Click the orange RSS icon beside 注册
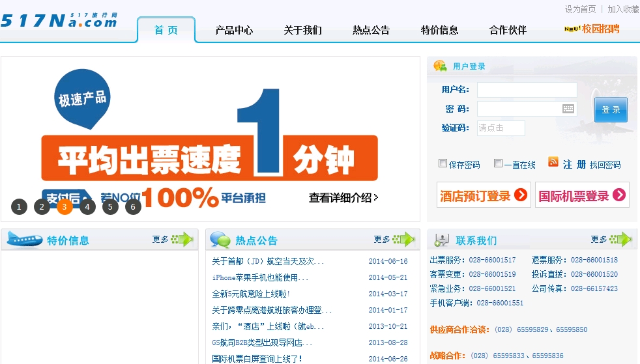The image size is (640, 364). pos(553,161)
